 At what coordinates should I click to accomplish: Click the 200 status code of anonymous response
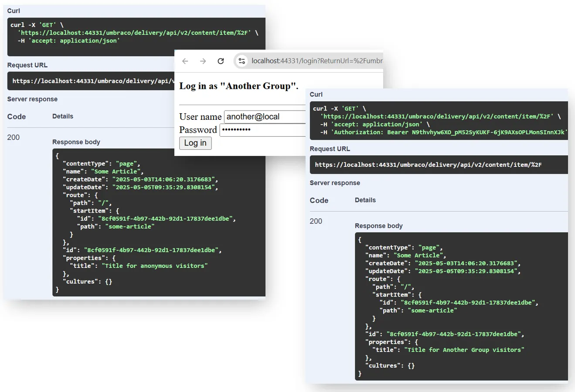point(14,137)
